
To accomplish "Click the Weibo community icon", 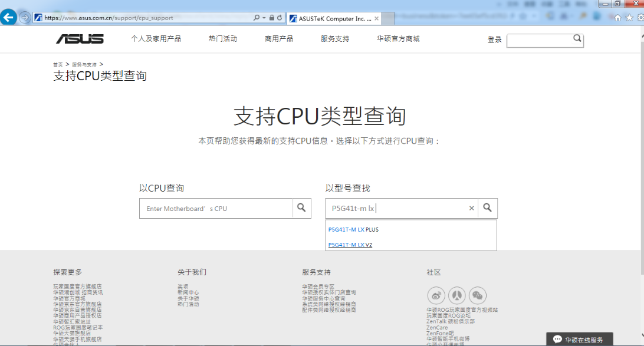I will coord(436,295).
